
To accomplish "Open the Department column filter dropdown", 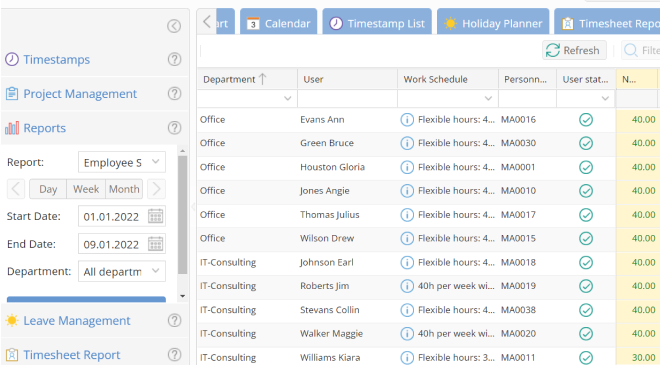I will point(287,98).
